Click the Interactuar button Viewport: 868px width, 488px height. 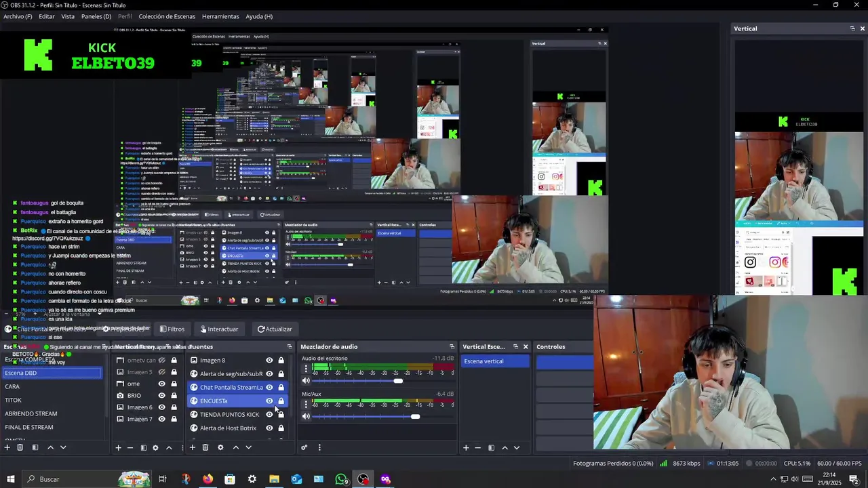coord(219,329)
